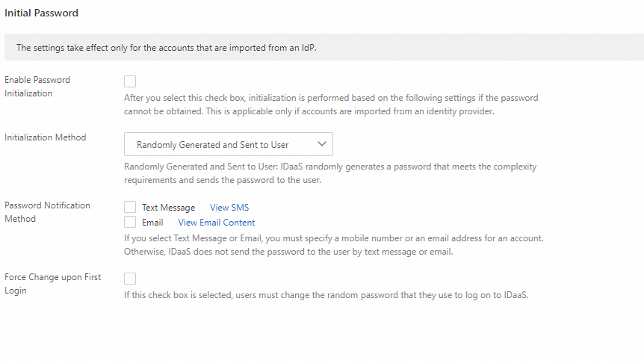Viewport: 644px width, 363px height.
Task: Click the Email option label
Action: 152,223
